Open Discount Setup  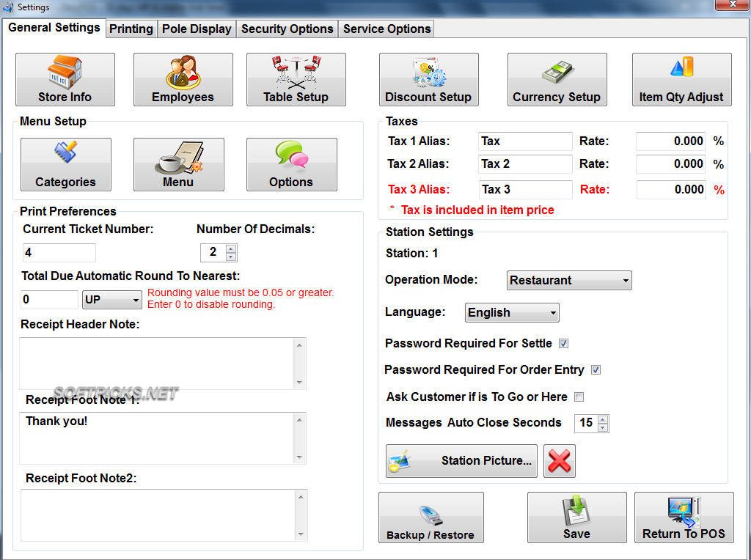(428, 78)
